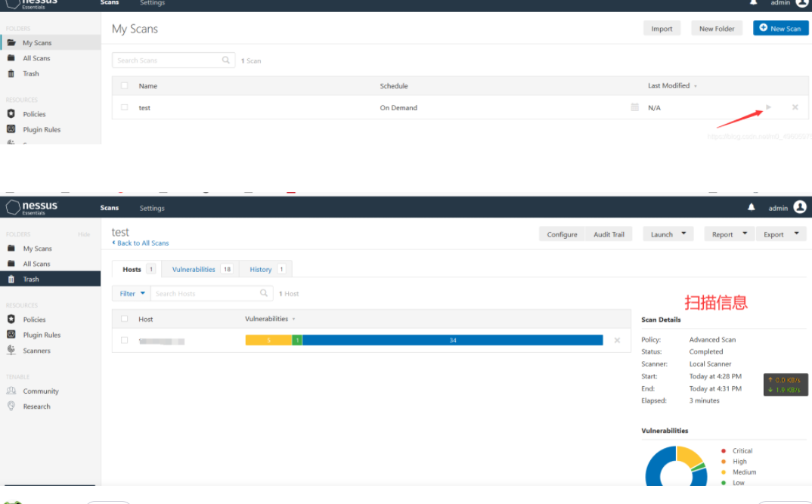Click Scanners icon in lower sidebar
812x504 pixels.
tap(11, 351)
